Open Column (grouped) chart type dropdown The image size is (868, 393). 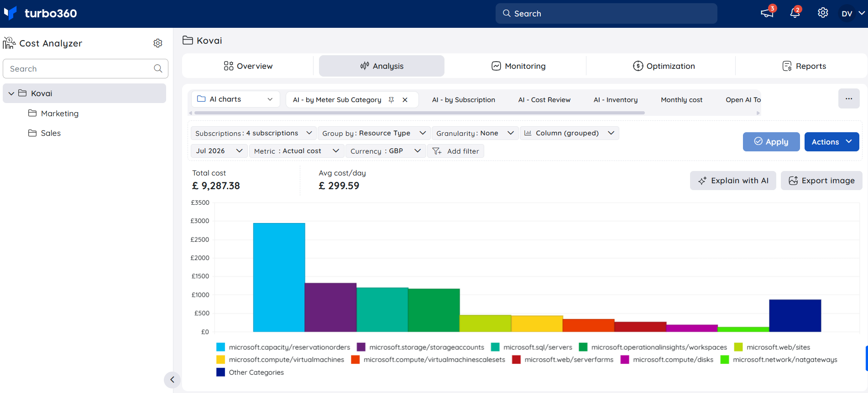[570, 133]
